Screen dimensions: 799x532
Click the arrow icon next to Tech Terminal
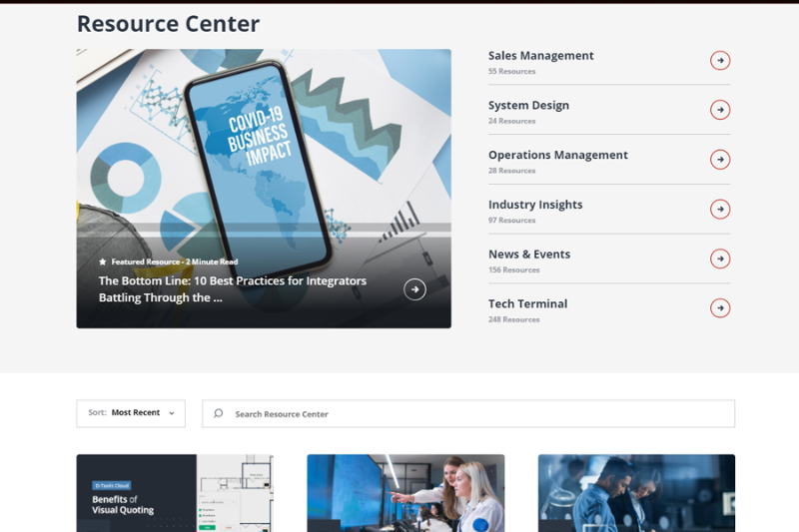720,308
